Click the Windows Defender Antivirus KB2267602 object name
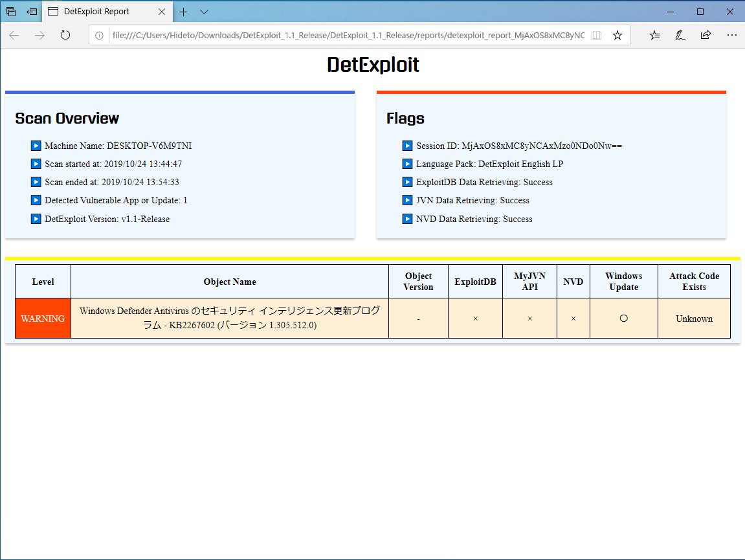This screenshot has width=745, height=560. click(230, 318)
